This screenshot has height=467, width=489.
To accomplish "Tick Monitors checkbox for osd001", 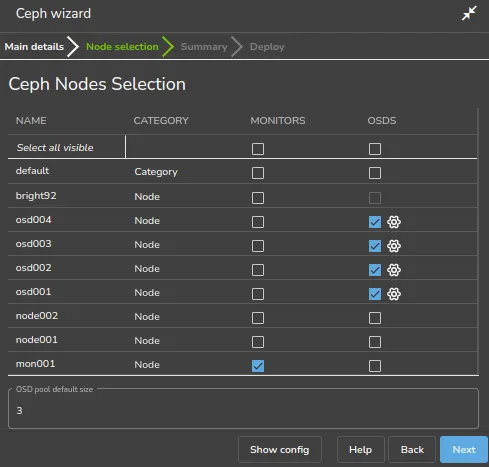I will 258,294.
